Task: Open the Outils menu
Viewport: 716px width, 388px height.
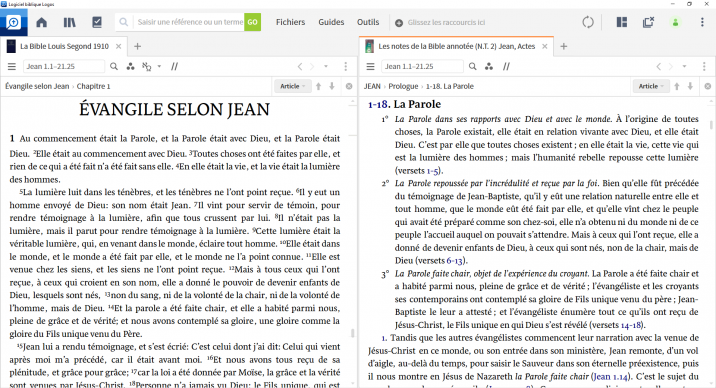Action: coord(368,22)
